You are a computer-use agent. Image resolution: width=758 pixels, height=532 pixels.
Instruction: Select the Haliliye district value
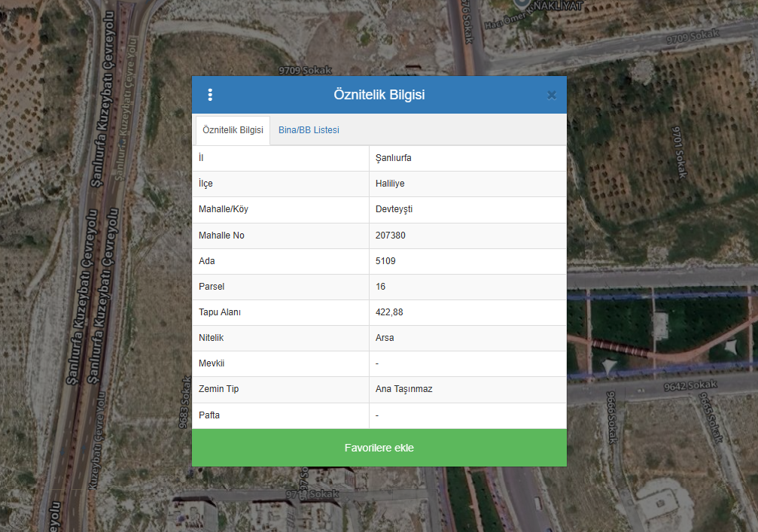pos(390,184)
